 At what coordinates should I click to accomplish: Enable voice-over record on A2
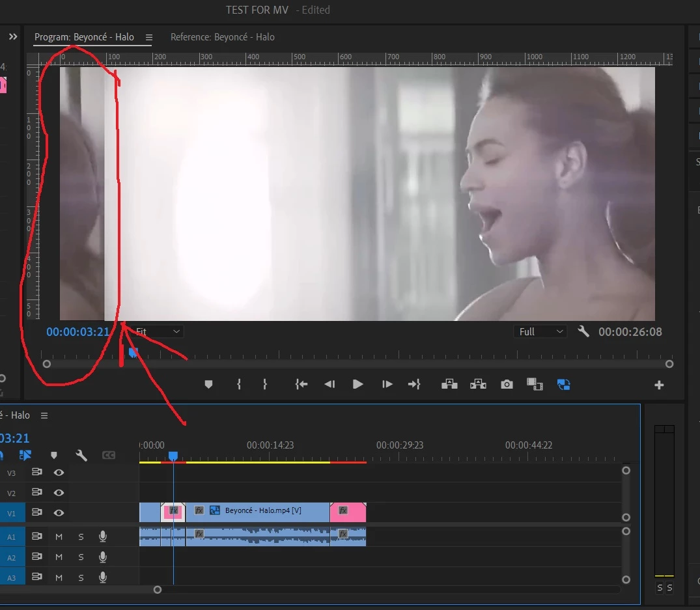pos(103,557)
